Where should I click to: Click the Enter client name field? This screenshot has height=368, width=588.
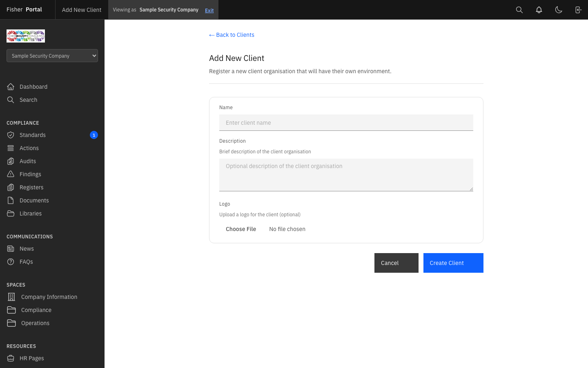(x=346, y=123)
